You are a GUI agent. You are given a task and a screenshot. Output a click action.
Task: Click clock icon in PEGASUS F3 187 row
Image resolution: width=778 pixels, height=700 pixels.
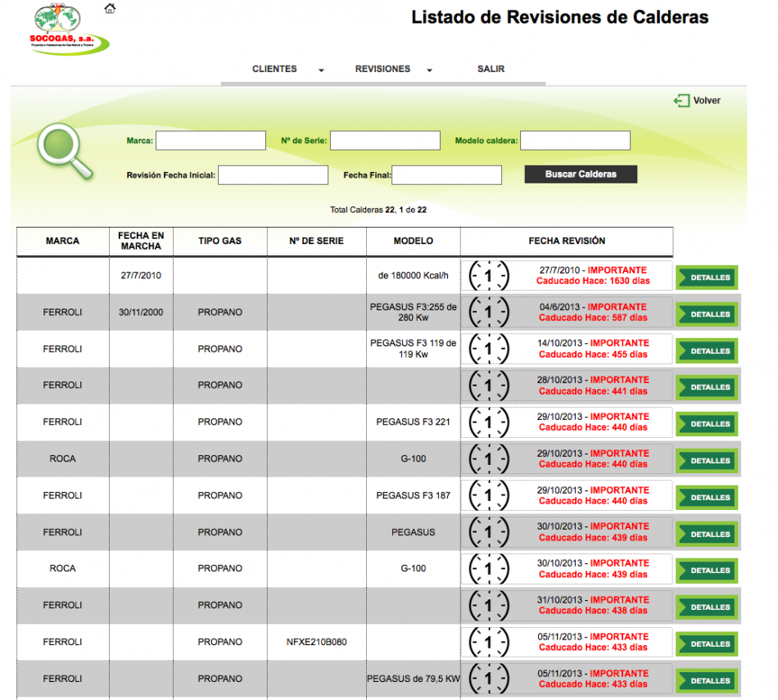489,495
